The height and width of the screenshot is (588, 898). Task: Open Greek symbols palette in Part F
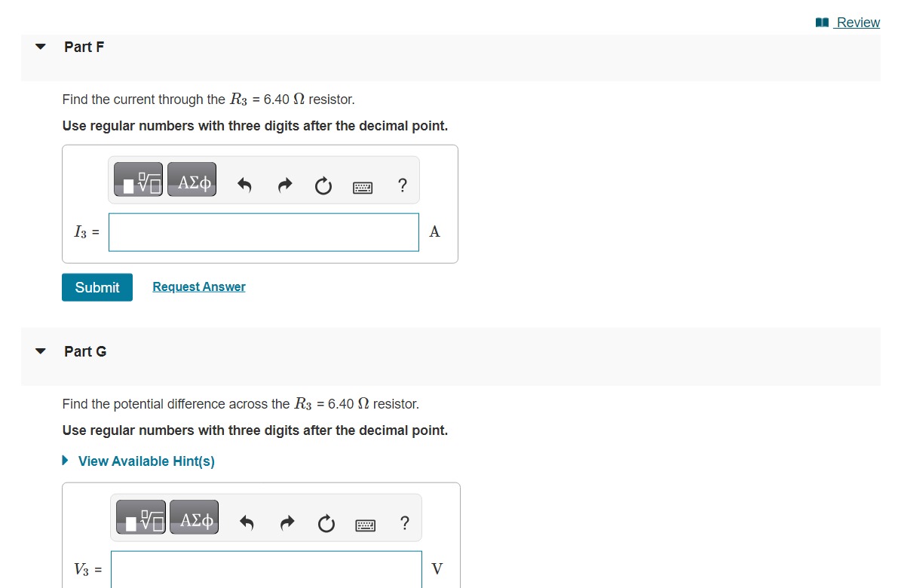(192, 179)
